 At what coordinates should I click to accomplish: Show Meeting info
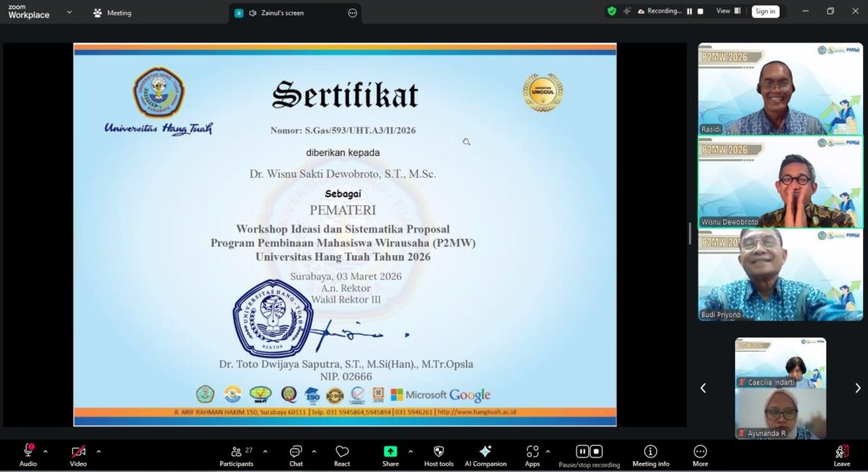(x=650, y=453)
